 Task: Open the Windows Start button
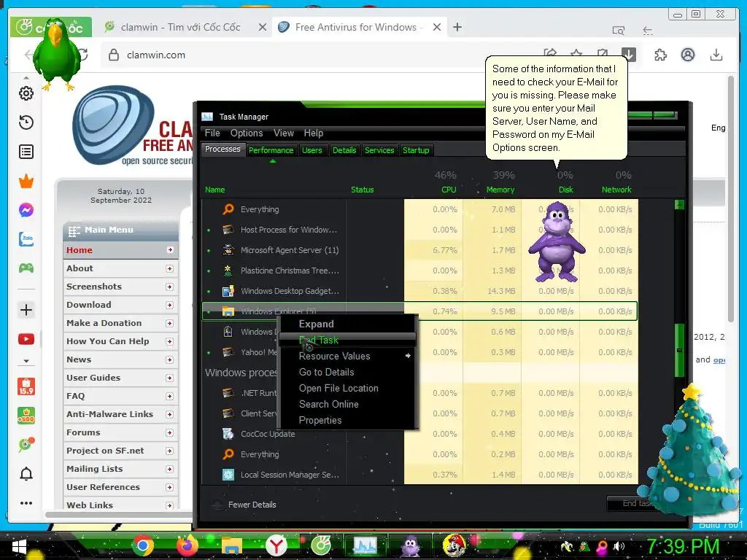point(20,547)
